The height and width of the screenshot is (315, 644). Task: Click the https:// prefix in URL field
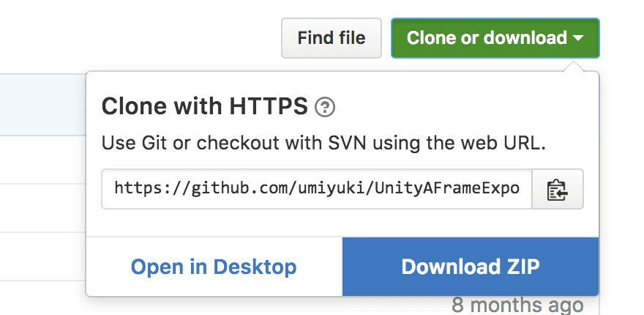[x=151, y=189]
